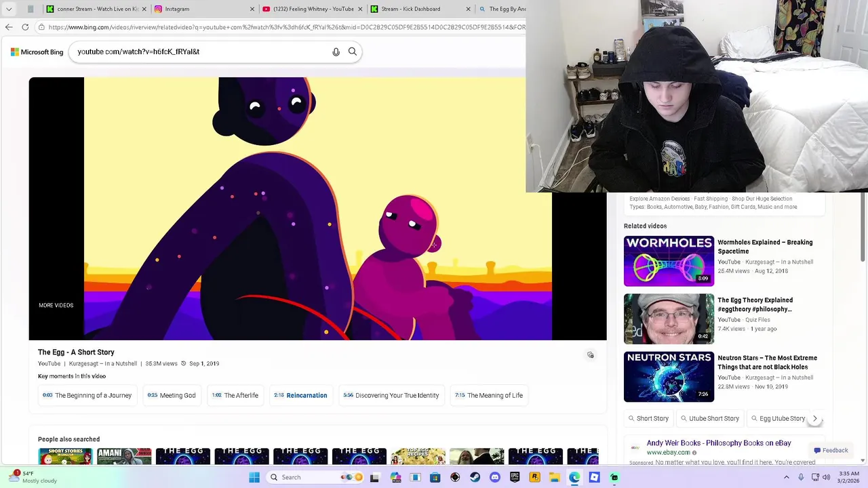The width and height of the screenshot is (868, 488).
Task: Click the Microsoft Bing logo
Action: (37, 52)
